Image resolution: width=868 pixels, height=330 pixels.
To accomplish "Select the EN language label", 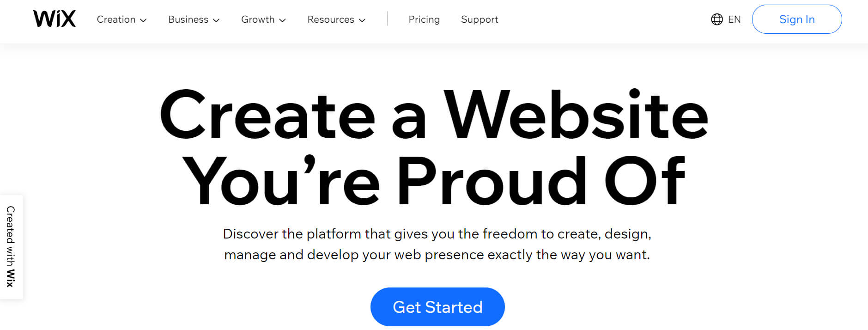I will point(734,19).
